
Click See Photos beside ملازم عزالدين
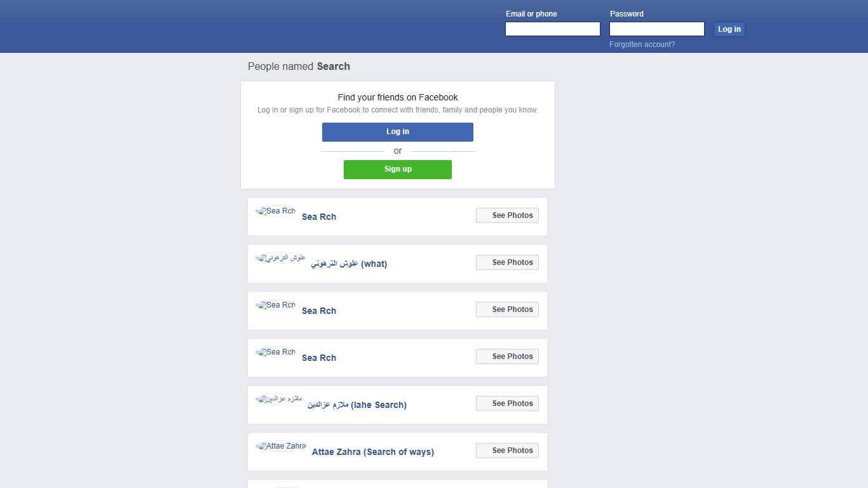pos(507,403)
